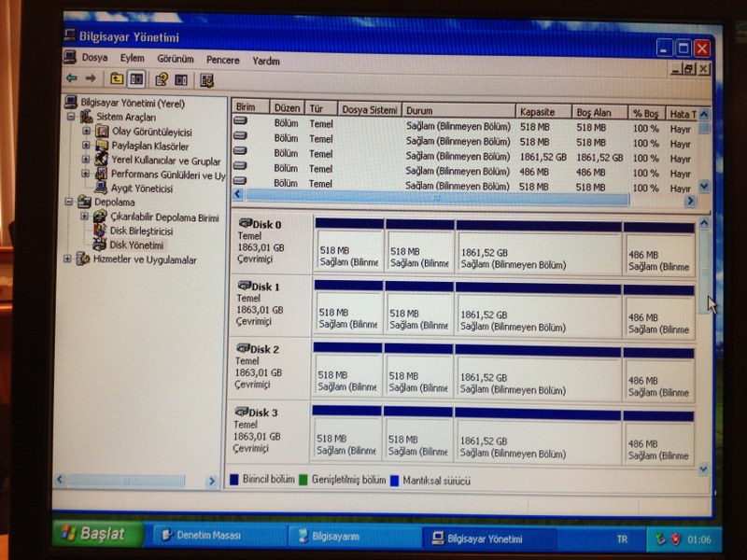Screen dimensions: 747x560
Task: Click volume list scroll-down arrow
Action: [x=704, y=187]
